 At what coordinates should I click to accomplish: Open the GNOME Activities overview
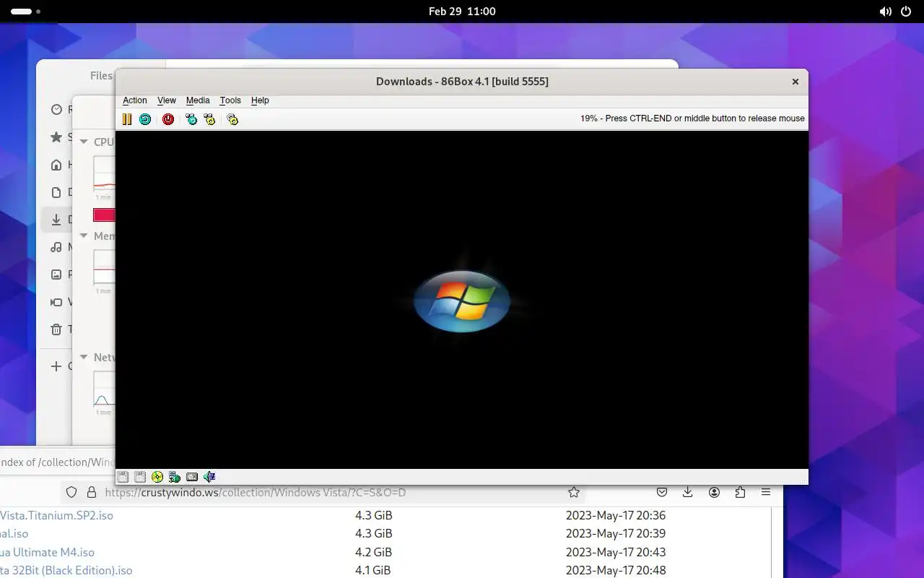[x=25, y=12]
